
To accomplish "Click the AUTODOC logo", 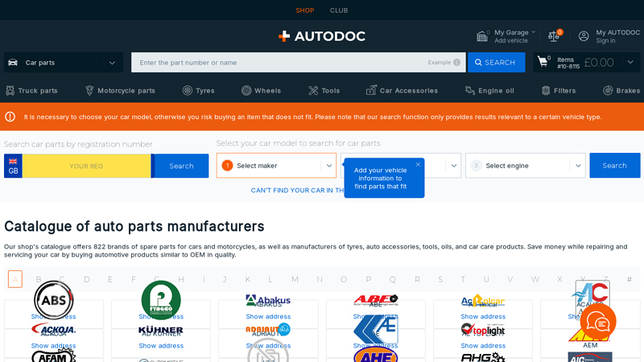I will tap(321, 36).
